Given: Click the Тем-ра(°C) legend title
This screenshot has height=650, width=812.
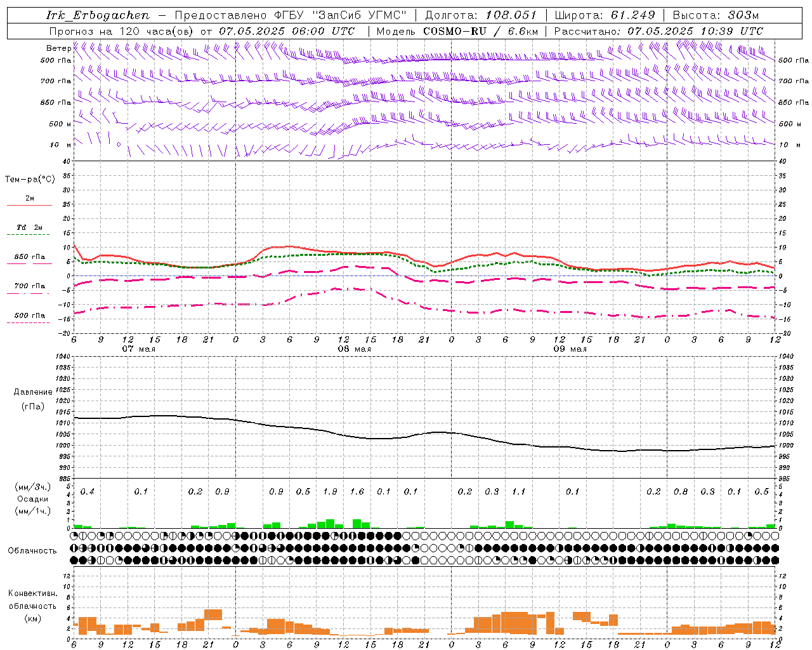Looking at the screenshot, I should click(30, 180).
